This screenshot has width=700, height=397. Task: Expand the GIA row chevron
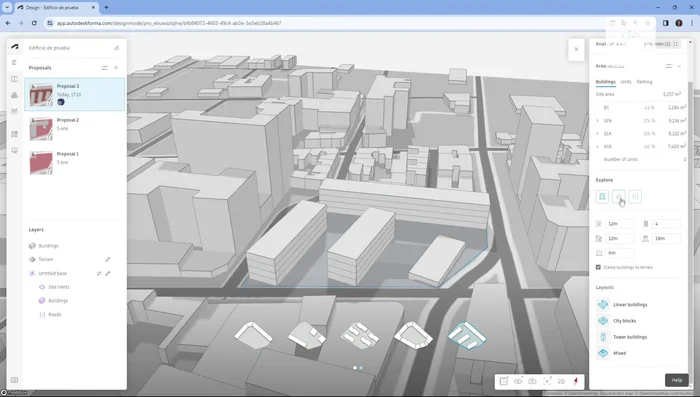click(598, 134)
